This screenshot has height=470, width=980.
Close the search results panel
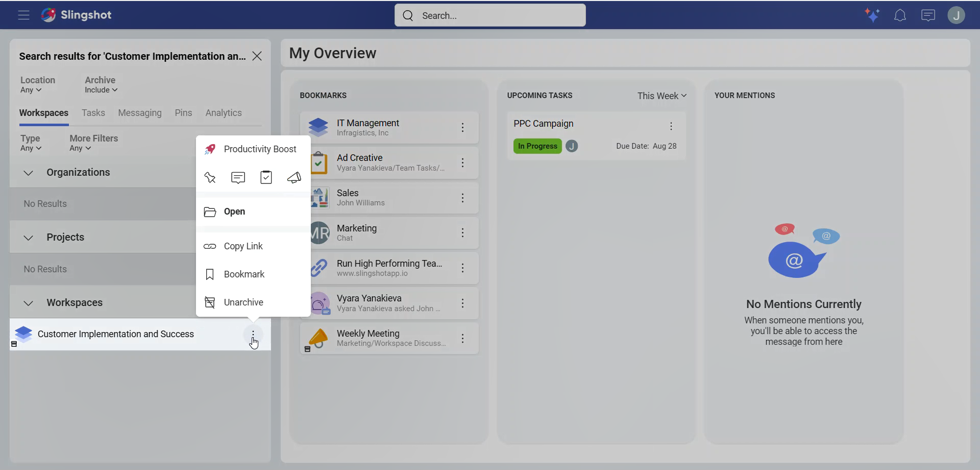pyautogui.click(x=257, y=56)
